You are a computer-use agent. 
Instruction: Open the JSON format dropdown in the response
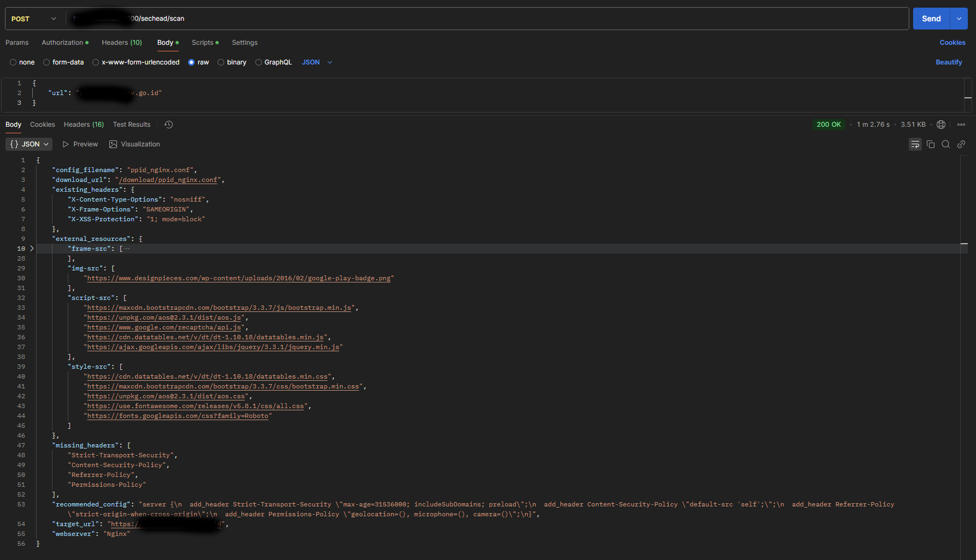28,144
